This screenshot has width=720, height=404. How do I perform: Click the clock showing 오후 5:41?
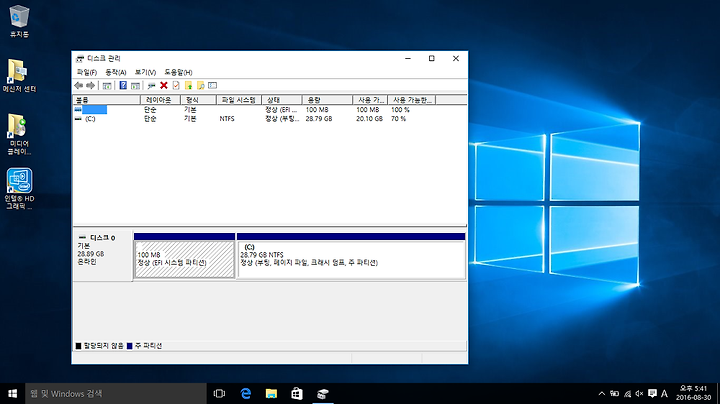tap(693, 393)
